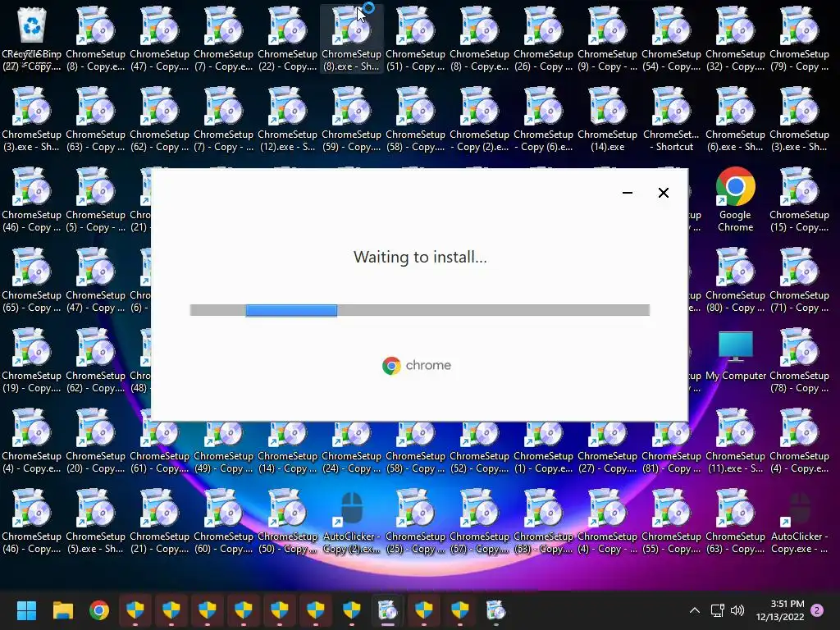Select ChromeSetup (4) - Copy - ... icon

point(607,521)
